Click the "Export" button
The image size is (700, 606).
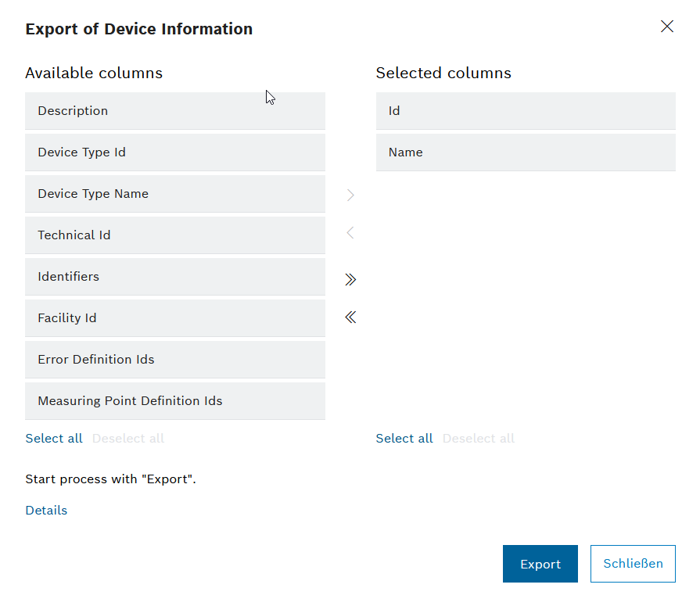click(540, 563)
